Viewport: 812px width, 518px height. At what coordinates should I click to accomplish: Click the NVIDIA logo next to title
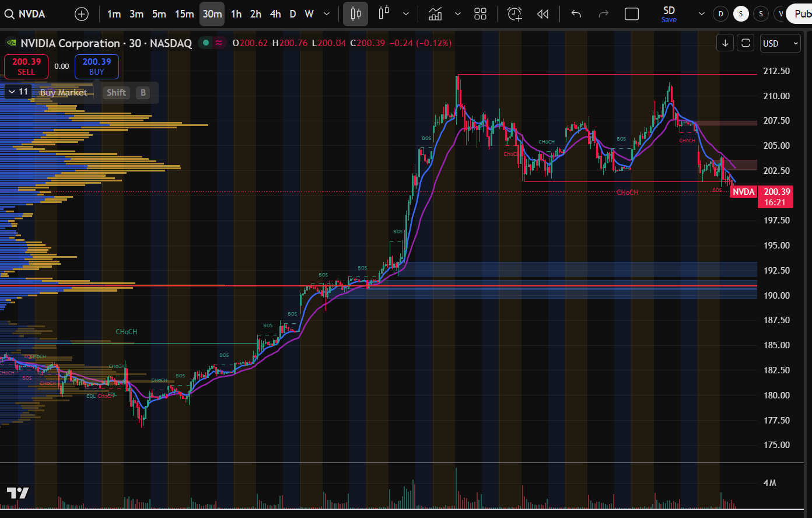click(10, 43)
